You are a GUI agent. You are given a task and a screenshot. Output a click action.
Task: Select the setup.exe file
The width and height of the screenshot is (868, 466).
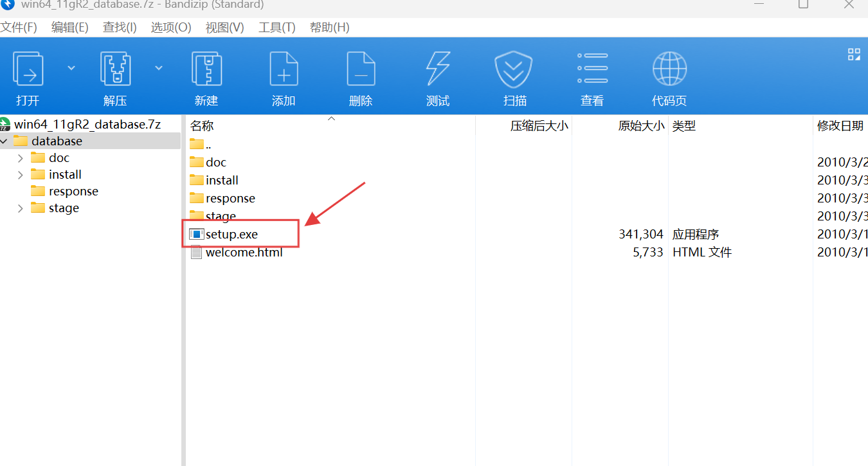(x=231, y=234)
